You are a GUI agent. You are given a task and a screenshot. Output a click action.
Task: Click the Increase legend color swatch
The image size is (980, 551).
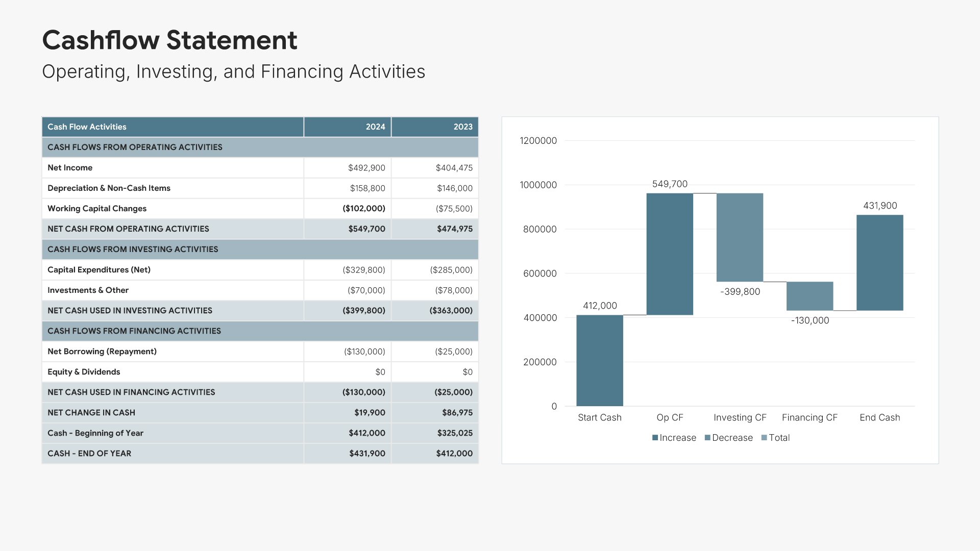click(655, 438)
